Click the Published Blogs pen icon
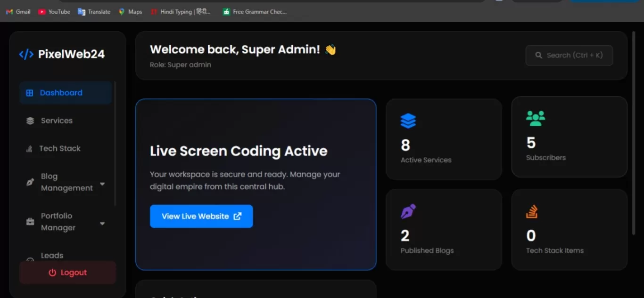Viewport: 644px width, 298px height. pos(408,211)
